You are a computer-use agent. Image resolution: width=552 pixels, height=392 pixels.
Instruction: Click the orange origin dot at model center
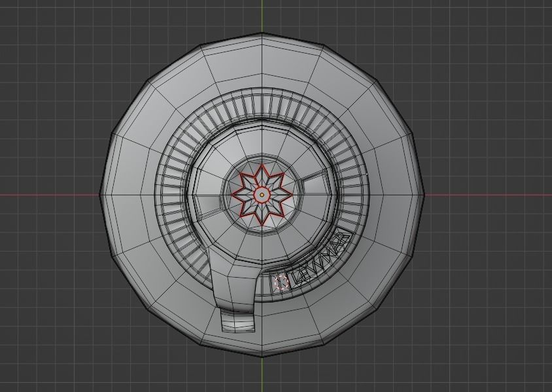tap(262, 195)
